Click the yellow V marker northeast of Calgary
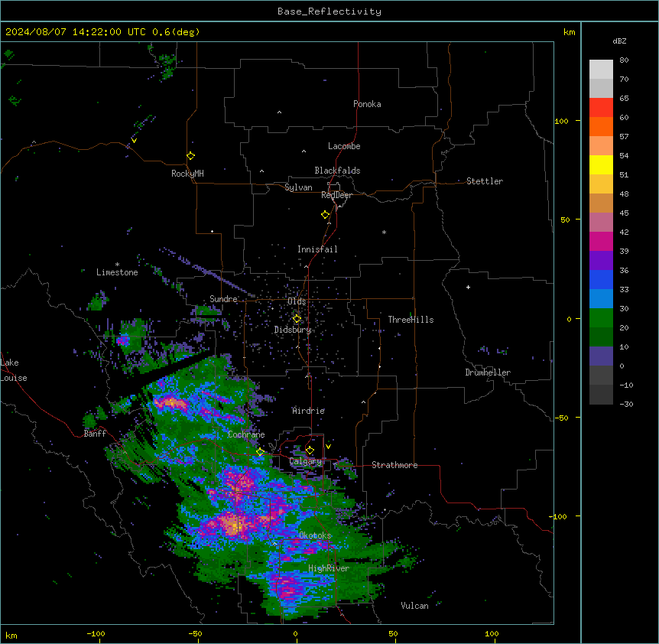The height and width of the screenshot is (644, 659). 328,447
